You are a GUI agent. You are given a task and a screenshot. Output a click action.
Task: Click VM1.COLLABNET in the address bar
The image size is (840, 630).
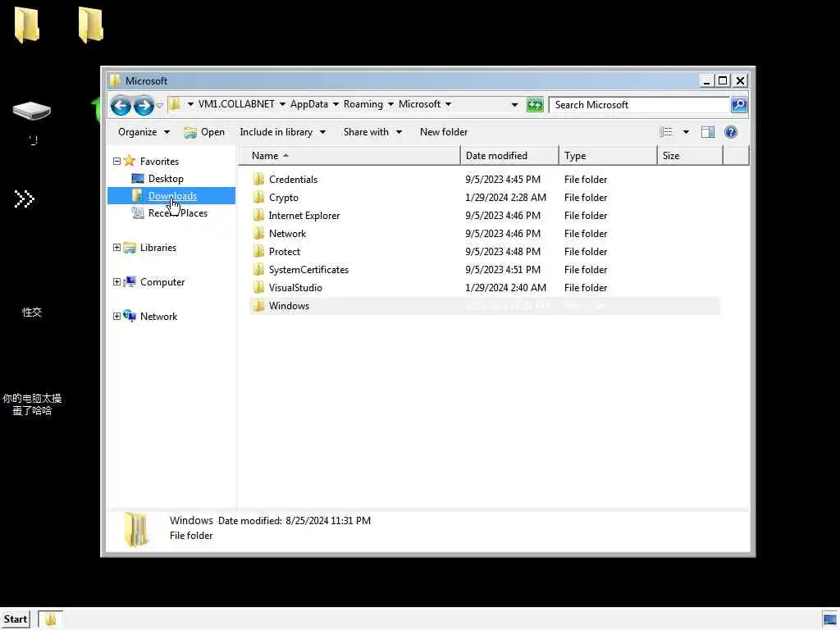pos(236,104)
